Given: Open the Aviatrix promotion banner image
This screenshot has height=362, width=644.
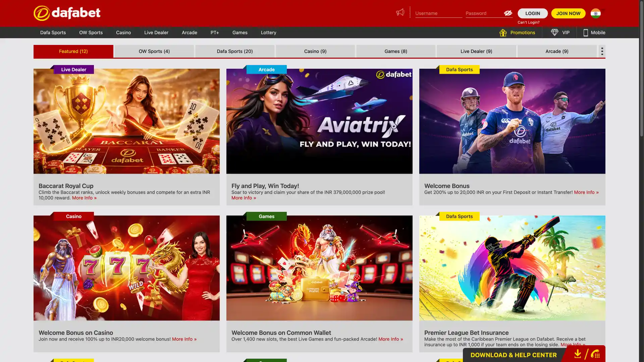Looking at the screenshot, I should [x=319, y=121].
